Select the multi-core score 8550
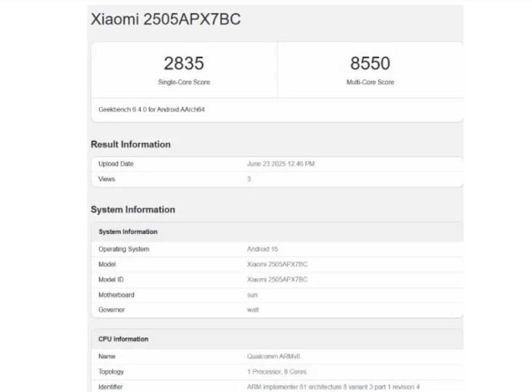Image resolution: width=532 pixels, height=392 pixels. pos(370,64)
